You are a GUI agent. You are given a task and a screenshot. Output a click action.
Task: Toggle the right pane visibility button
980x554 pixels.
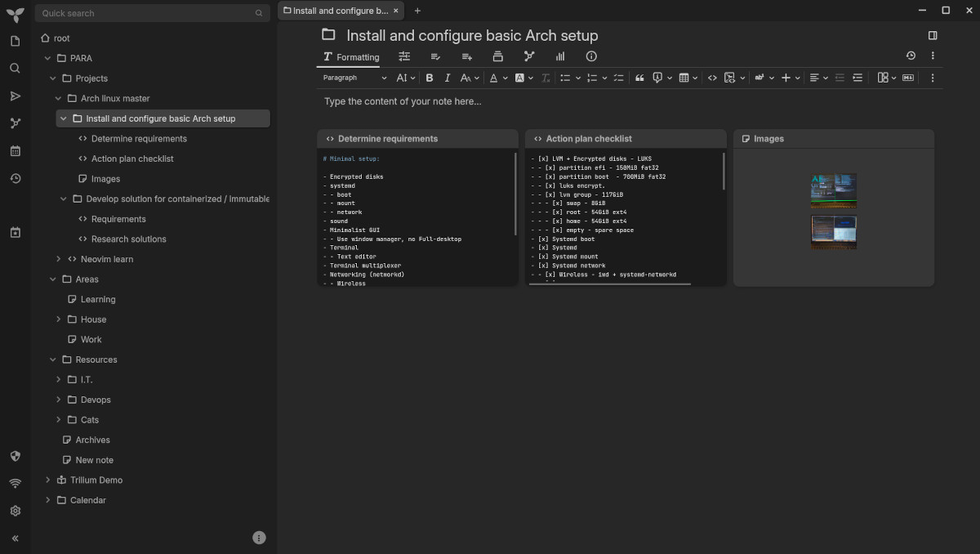click(x=933, y=35)
